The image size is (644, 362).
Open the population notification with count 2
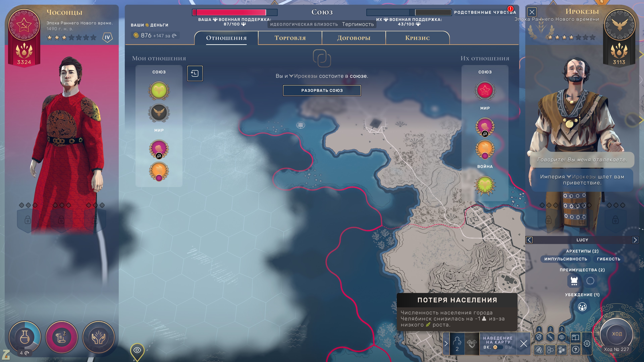click(457, 344)
